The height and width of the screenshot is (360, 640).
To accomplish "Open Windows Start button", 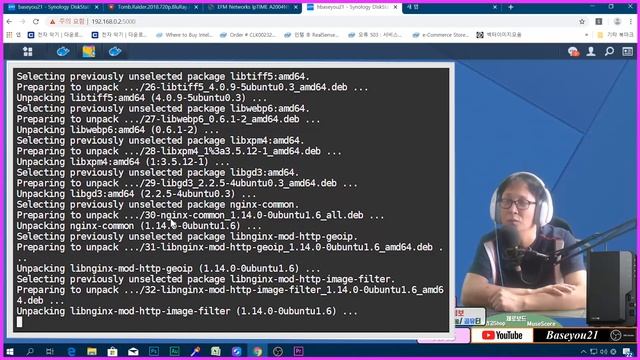I will pos(10,351).
